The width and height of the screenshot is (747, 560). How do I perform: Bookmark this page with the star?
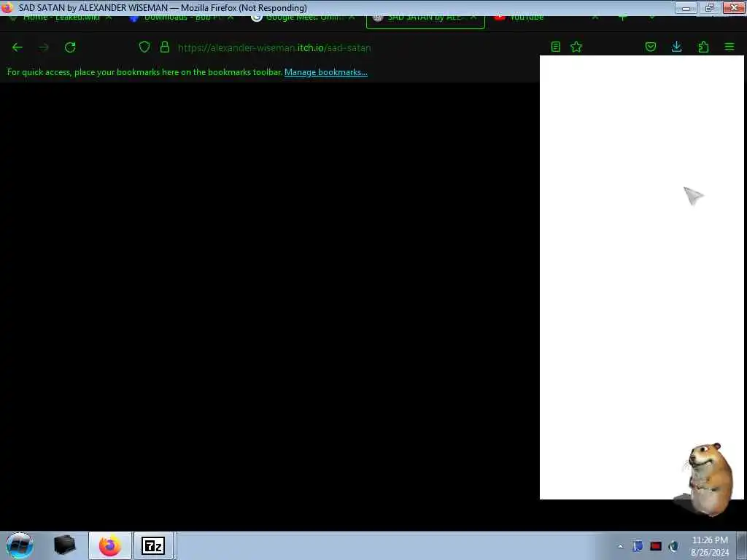tap(576, 47)
